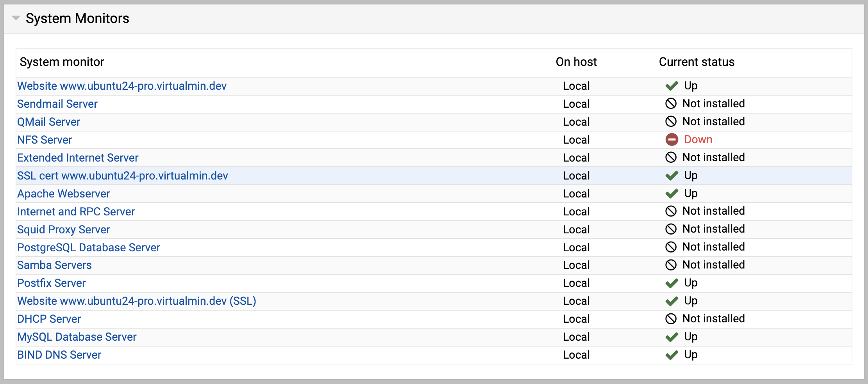868x384 pixels.
Task: Open the Extended Internet Server monitor
Action: click(x=78, y=158)
